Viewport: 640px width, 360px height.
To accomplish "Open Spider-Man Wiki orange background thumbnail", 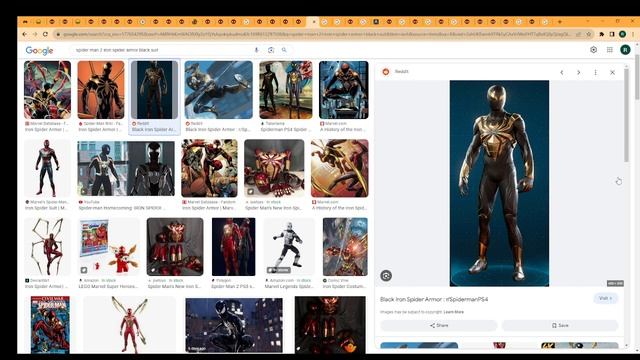I will coord(101,90).
